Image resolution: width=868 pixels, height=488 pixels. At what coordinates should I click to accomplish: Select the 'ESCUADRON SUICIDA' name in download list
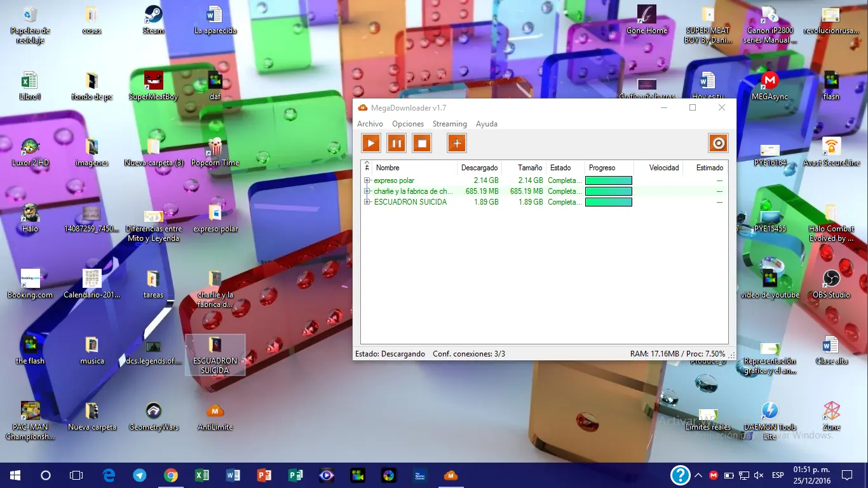[410, 202]
